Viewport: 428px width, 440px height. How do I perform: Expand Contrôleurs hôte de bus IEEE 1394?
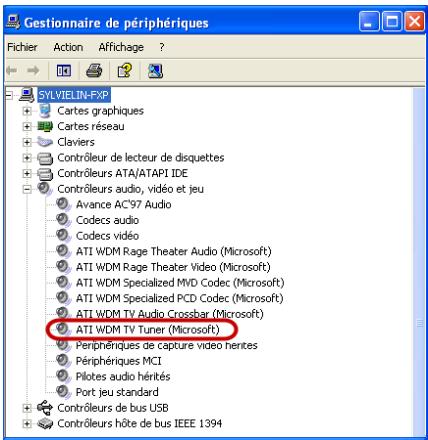[x=27, y=423]
